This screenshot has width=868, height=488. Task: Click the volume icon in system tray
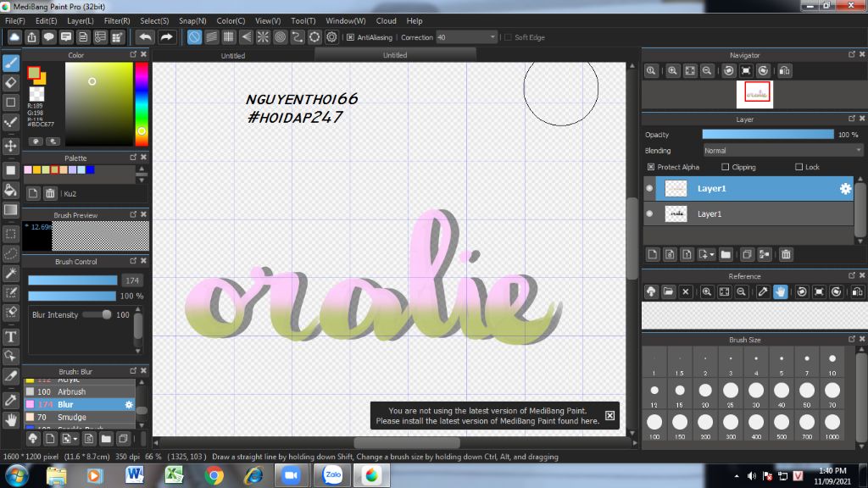(x=751, y=476)
